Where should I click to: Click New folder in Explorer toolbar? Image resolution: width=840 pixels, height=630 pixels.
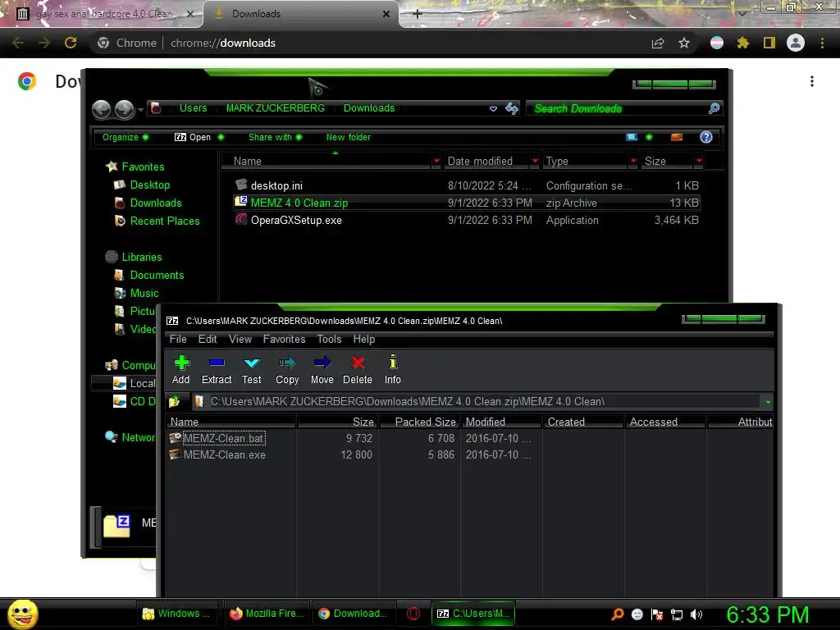pyautogui.click(x=348, y=137)
